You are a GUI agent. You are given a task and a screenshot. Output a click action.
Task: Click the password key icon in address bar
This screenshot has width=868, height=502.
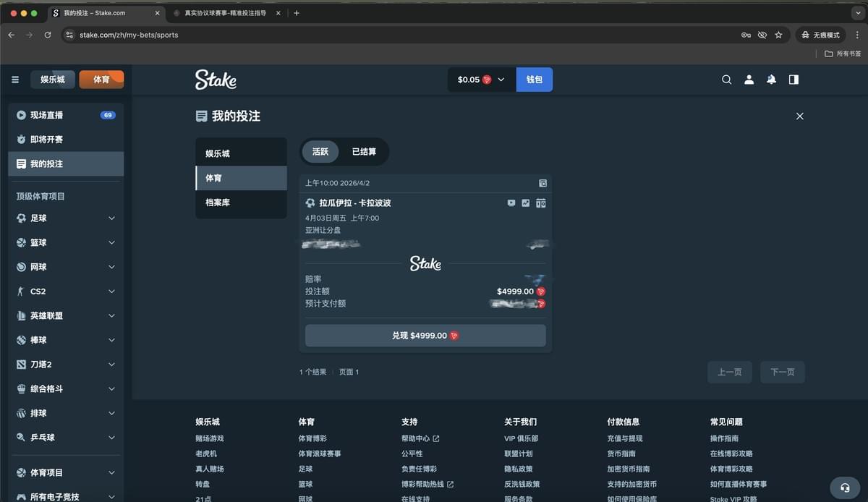pos(746,35)
